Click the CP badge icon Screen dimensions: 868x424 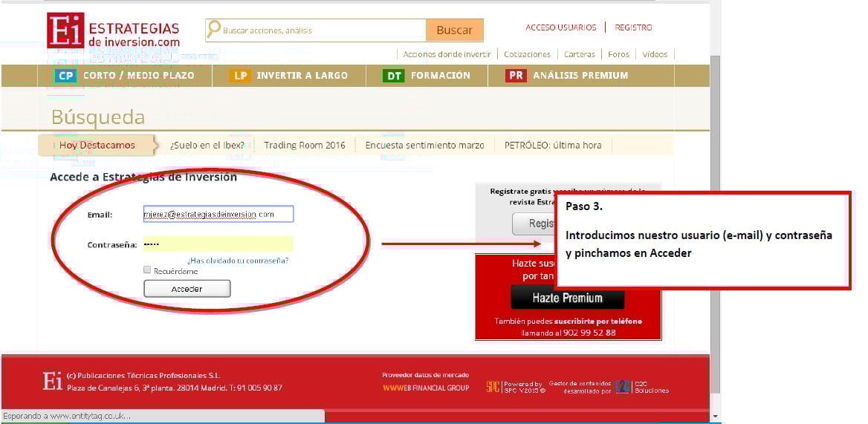click(x=65, y=76)
